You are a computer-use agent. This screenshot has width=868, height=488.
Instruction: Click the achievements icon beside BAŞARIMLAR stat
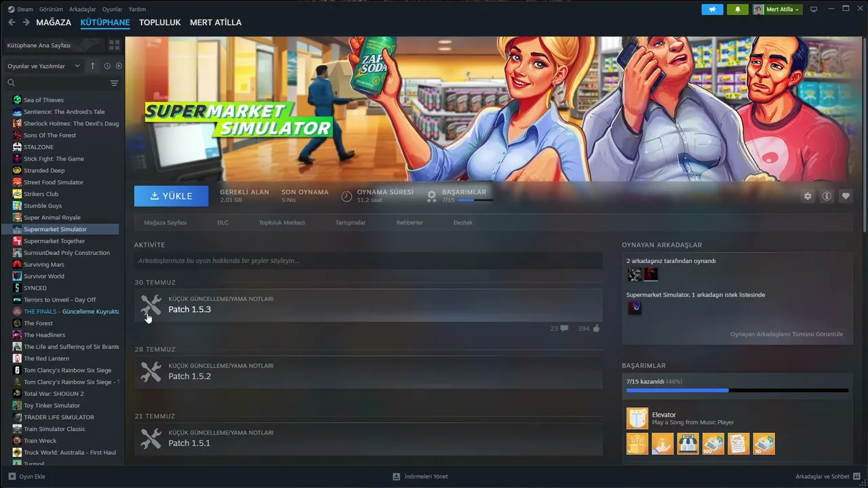pos(431,196)
